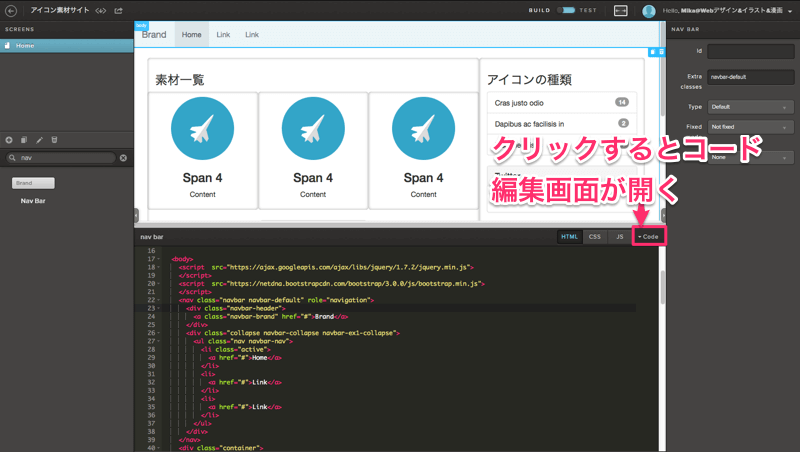Open the code export icon beside project title

point(101,11)
